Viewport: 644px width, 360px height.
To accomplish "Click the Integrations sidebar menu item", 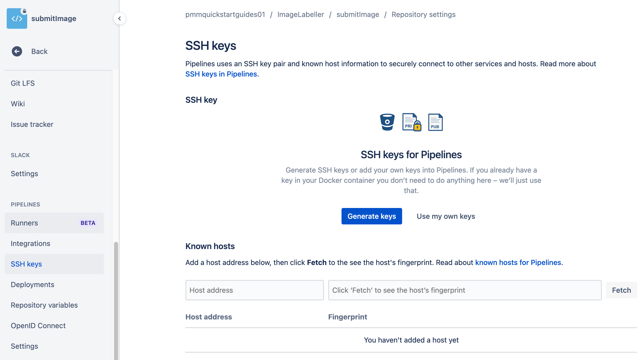I will coord(31,243).
